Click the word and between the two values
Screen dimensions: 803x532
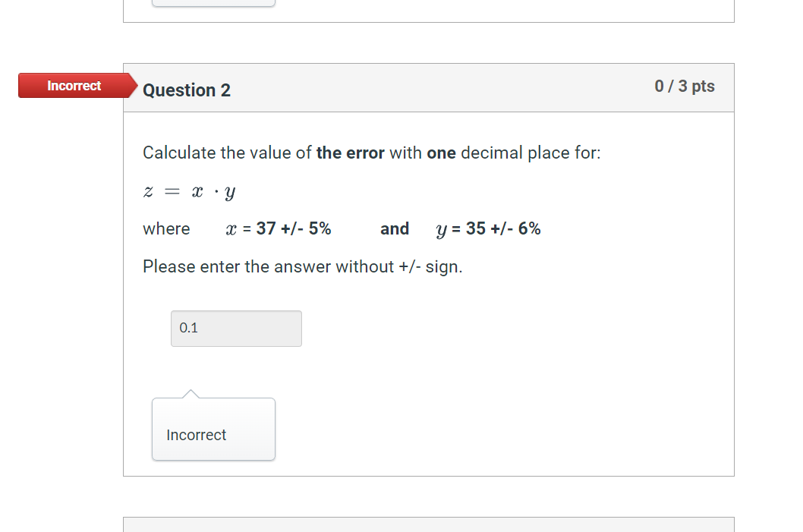(395, 228)
